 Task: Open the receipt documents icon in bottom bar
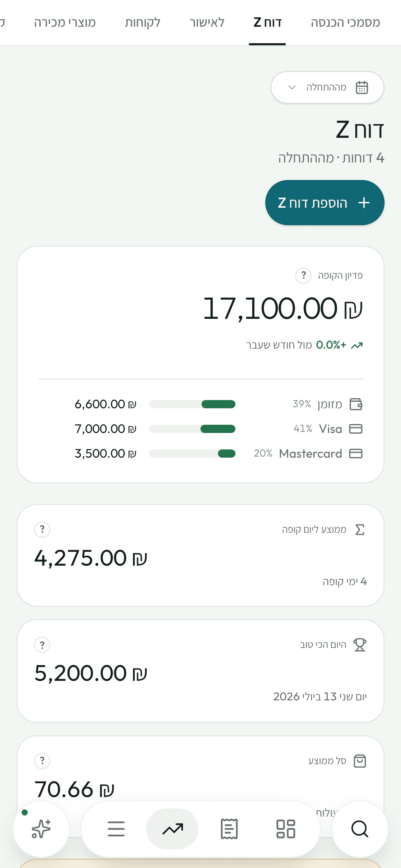229,829
